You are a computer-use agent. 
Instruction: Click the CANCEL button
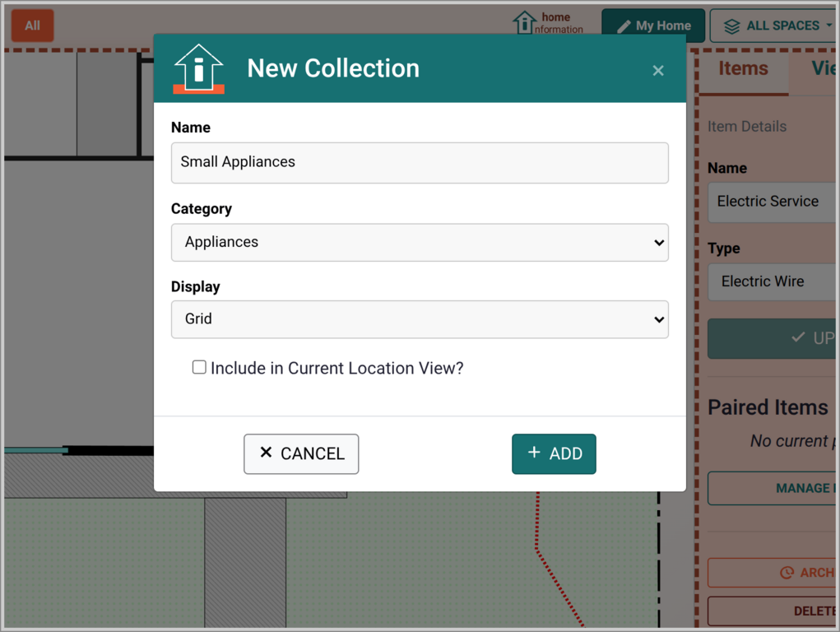[301, 453]
